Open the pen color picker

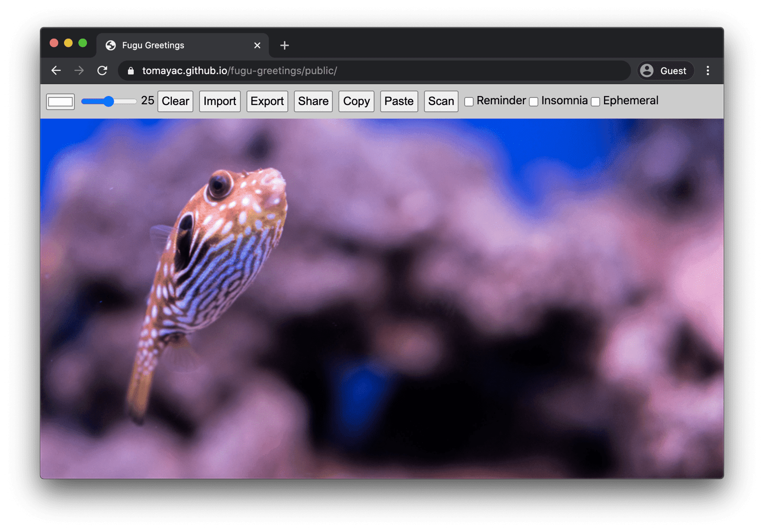(60, 101)
